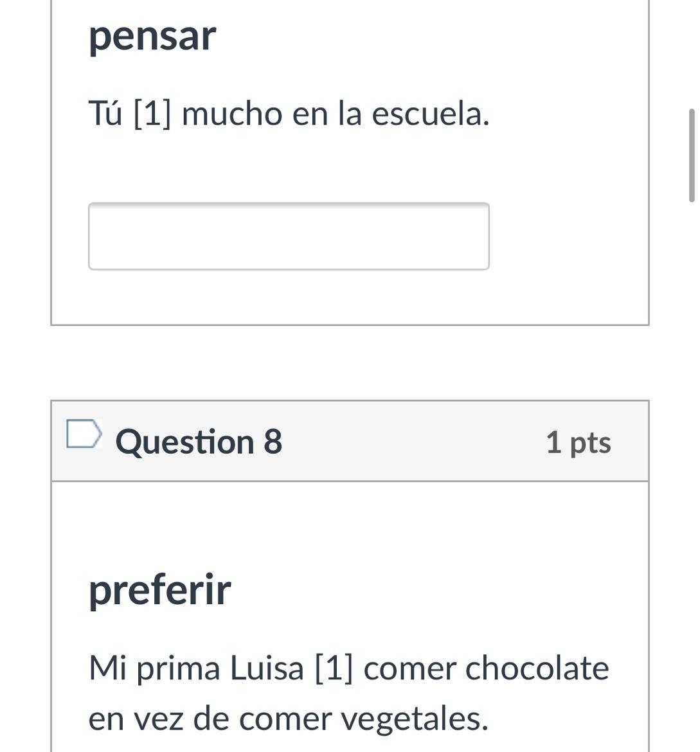Screen dimensions: 700x752
Task: Click the [1] blank after Luisa
Action: pos(334,668)
